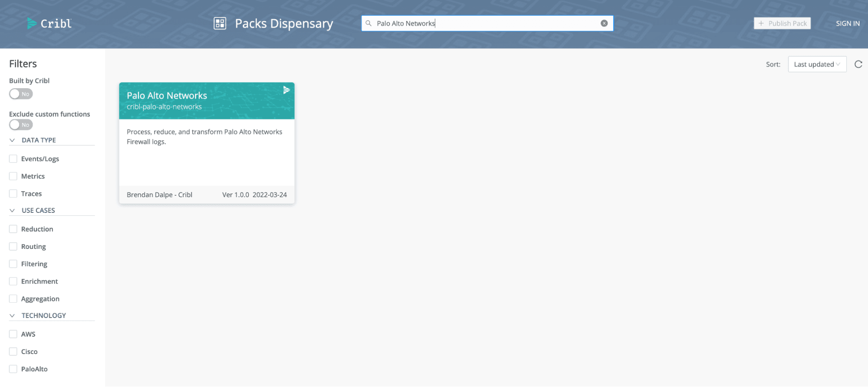The image size is (868, 387).
Task: Check the Metrics data type checkbox
Action: point(13,176)
